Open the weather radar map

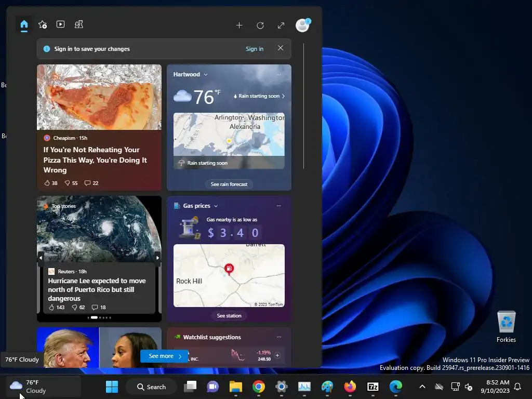(x=229, y=140)
